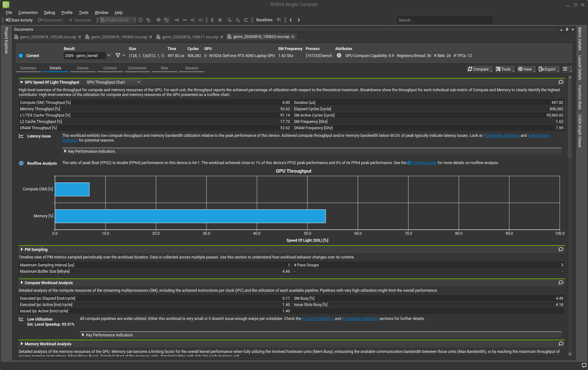Expand the Compute Workload Analysis section

(x=22, y=283)
